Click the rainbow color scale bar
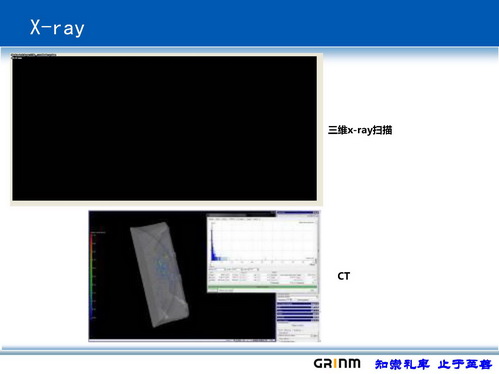Screen dimensions: 499x374 [92, 277]
